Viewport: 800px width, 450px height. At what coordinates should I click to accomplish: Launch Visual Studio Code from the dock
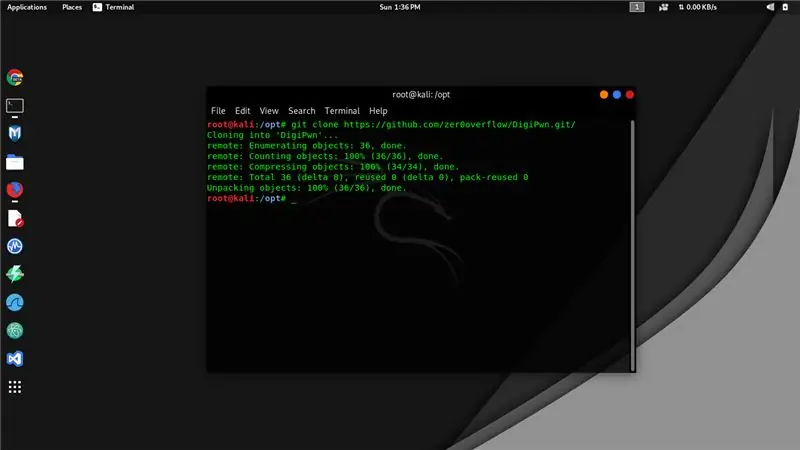coord(15,359)
